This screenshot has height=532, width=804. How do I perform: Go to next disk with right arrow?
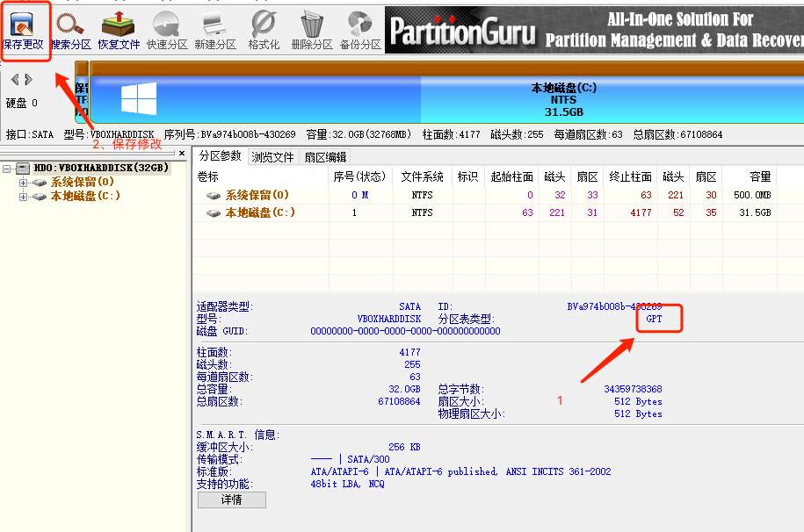[x=28, y=79]
